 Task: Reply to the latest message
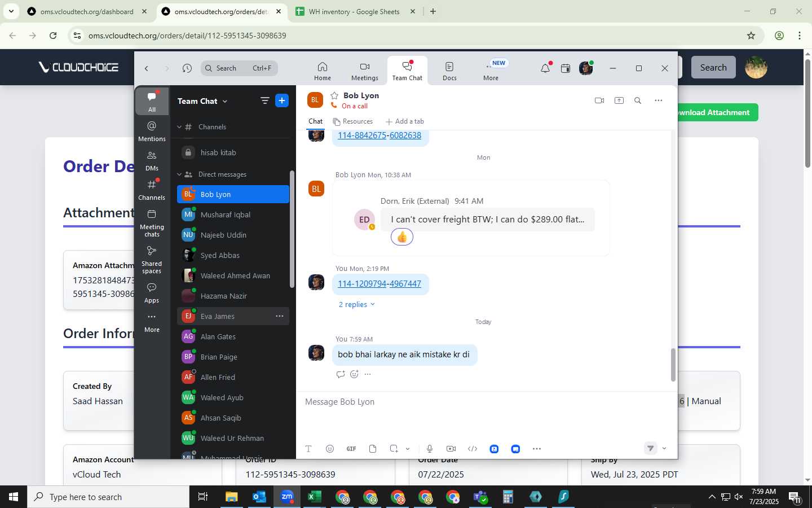(340, 374)
